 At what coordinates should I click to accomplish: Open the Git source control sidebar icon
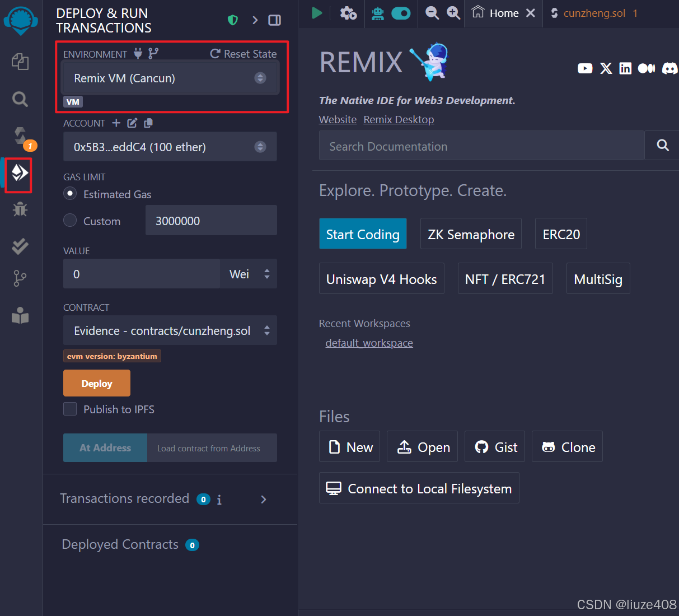pos(20,278)
